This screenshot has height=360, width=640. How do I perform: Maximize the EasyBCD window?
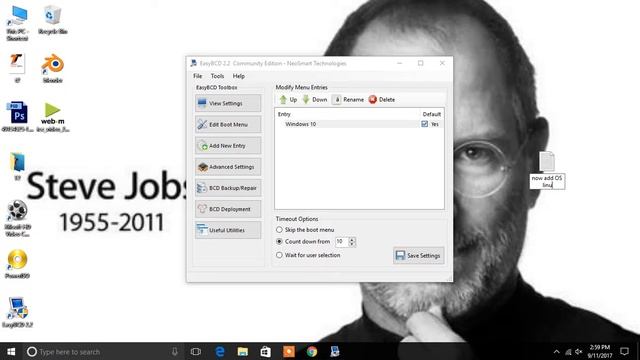click(420, 63)
